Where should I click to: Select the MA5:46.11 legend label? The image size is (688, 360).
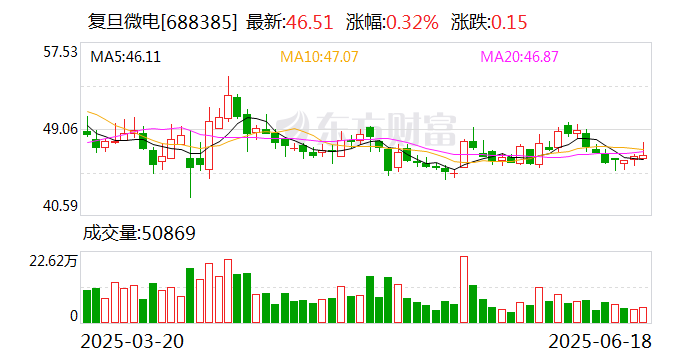125,57
